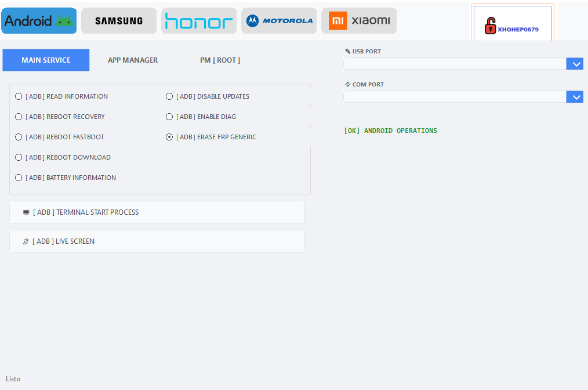Open the Honor brand section
Viewport: 588px width, 390px height.
click(199, 21)
